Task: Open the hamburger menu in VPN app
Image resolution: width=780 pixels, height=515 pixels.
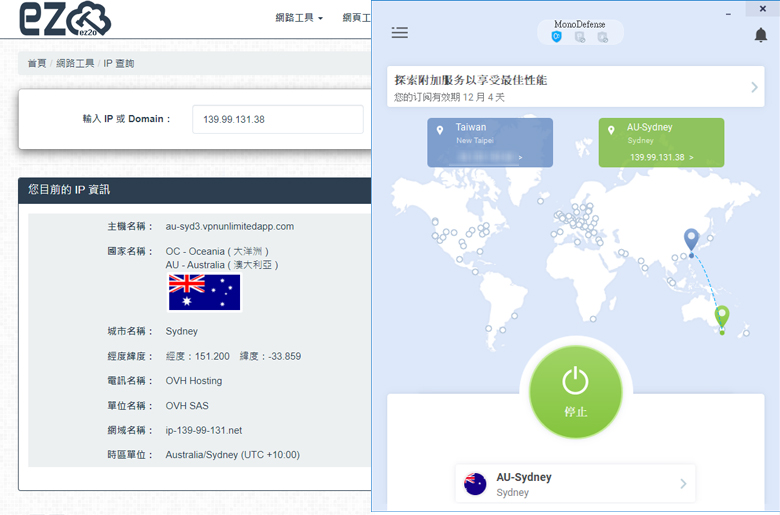Action: 399,33
